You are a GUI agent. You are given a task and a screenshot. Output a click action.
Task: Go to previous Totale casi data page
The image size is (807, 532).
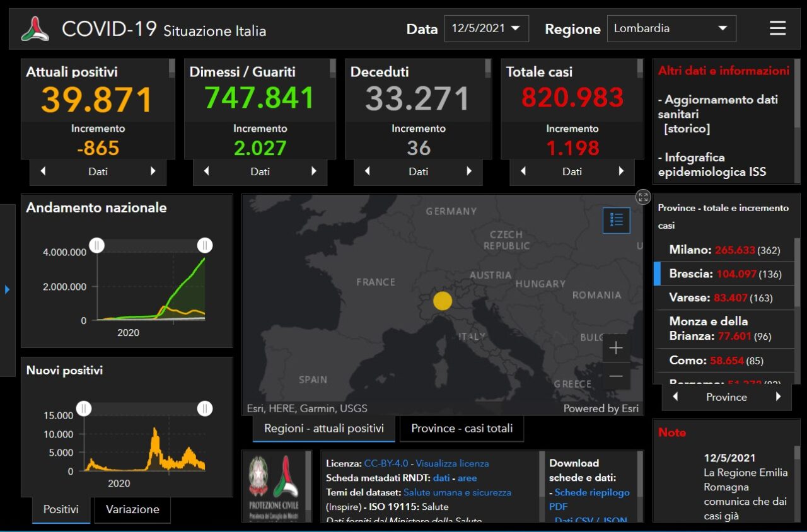[523, 171]
